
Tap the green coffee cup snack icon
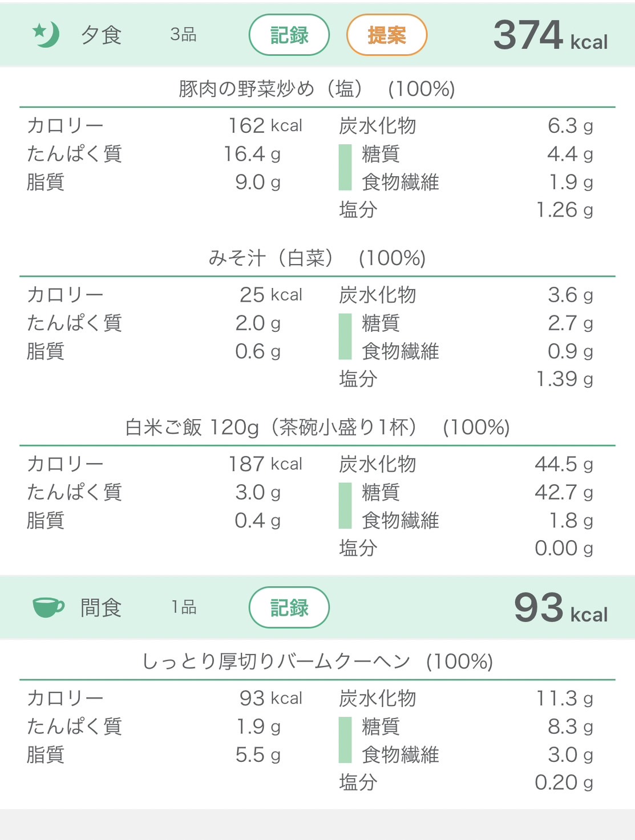[x=48, y=607]
